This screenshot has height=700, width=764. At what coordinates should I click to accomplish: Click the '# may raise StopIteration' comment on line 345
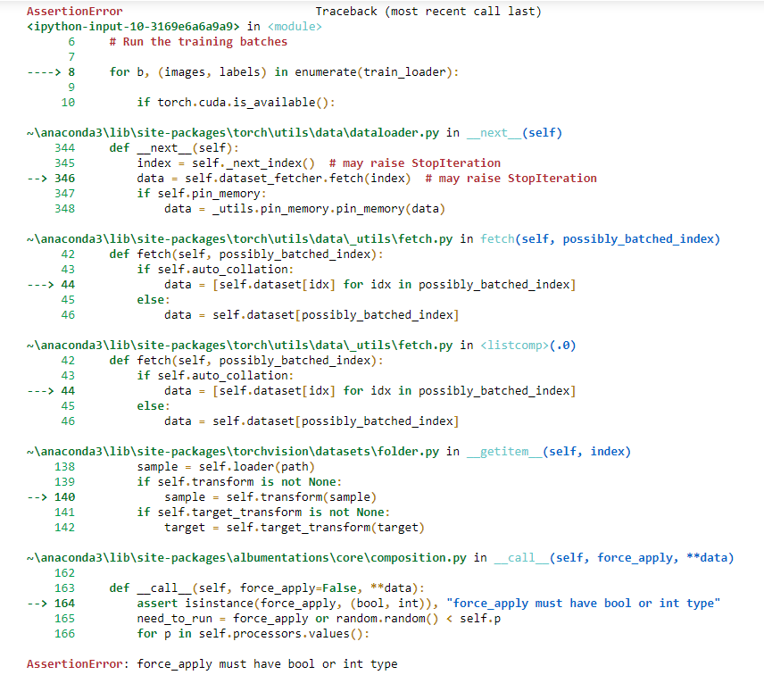pyautogui.click(x=414, y=163)
